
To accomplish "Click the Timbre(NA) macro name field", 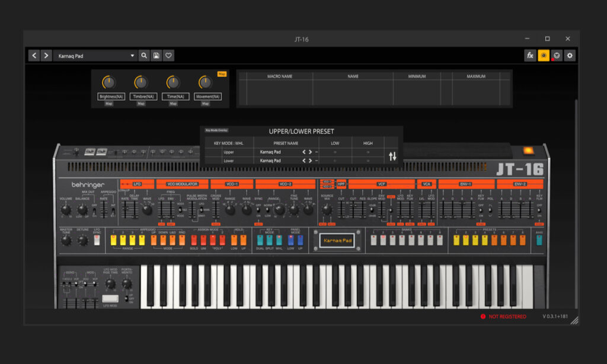I will pyautogui.click(x=143, y=97).
